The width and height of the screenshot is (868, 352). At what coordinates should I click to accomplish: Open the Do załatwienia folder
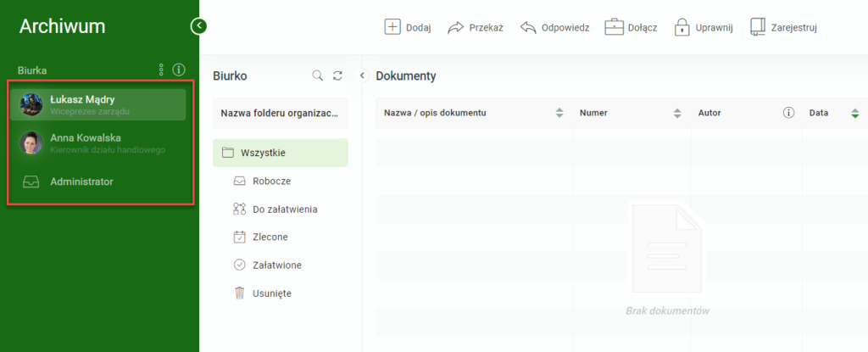275,209
